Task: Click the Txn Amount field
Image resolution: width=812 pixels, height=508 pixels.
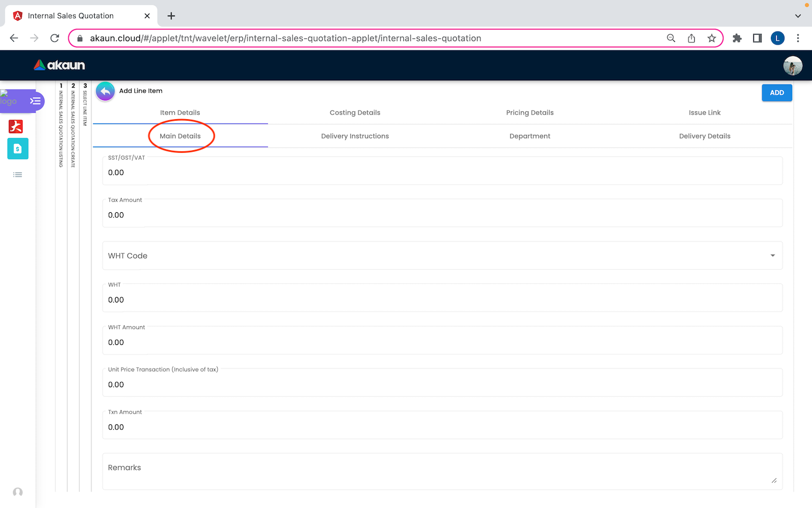Action: point(443,425)
